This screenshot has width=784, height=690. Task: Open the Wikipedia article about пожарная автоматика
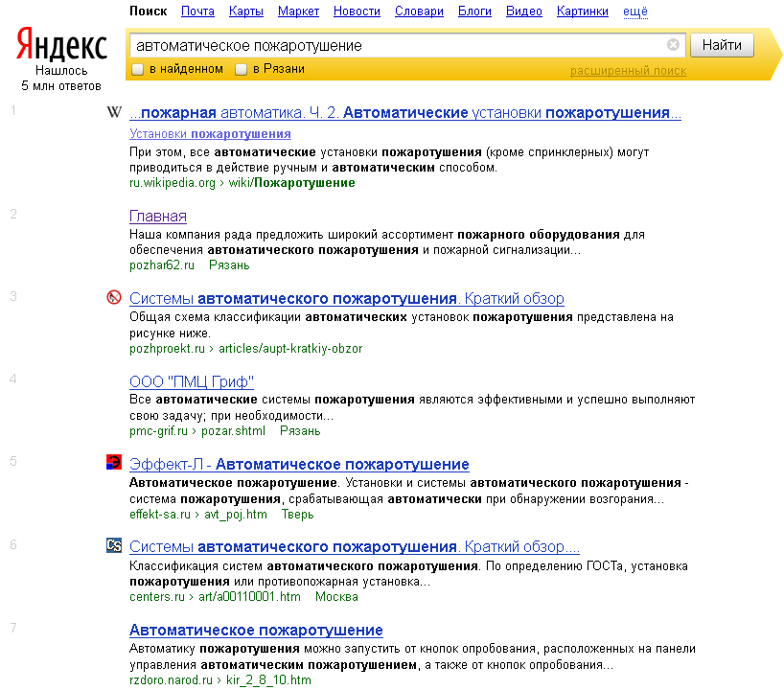point(404,112)
